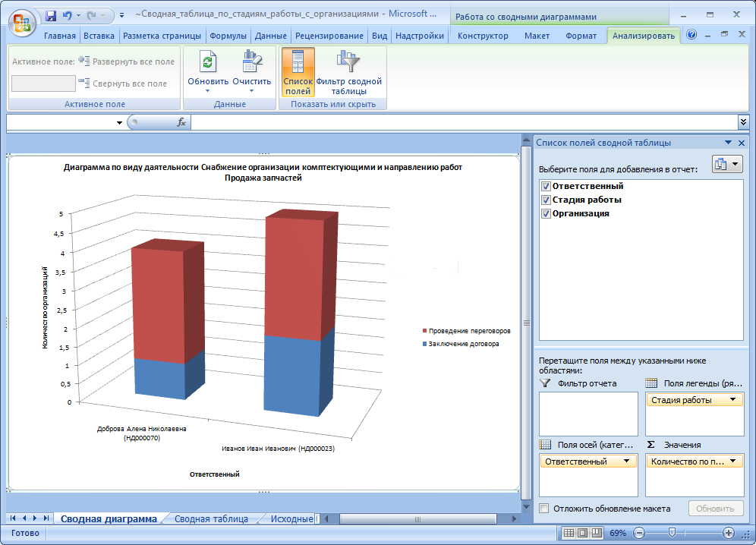The height and width of the screenshot is (545, 756).
Task: Zoom in with the plus button
Action: coord(729,533)
